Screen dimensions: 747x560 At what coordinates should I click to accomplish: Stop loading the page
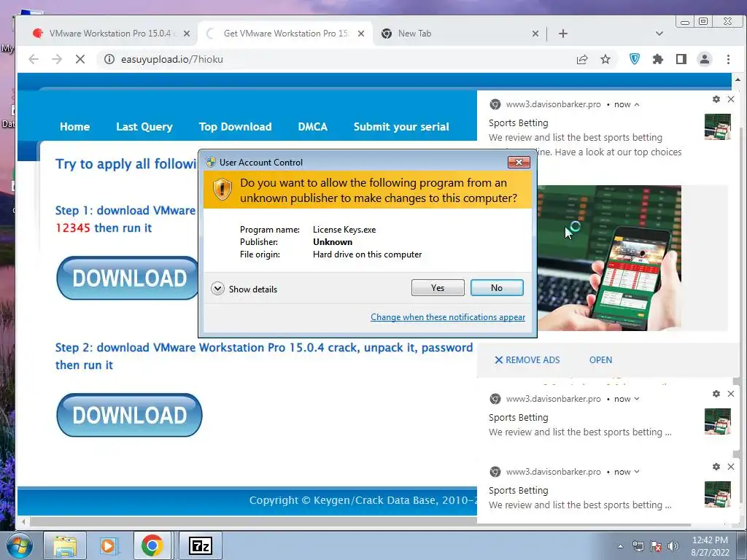coord(80,59)
